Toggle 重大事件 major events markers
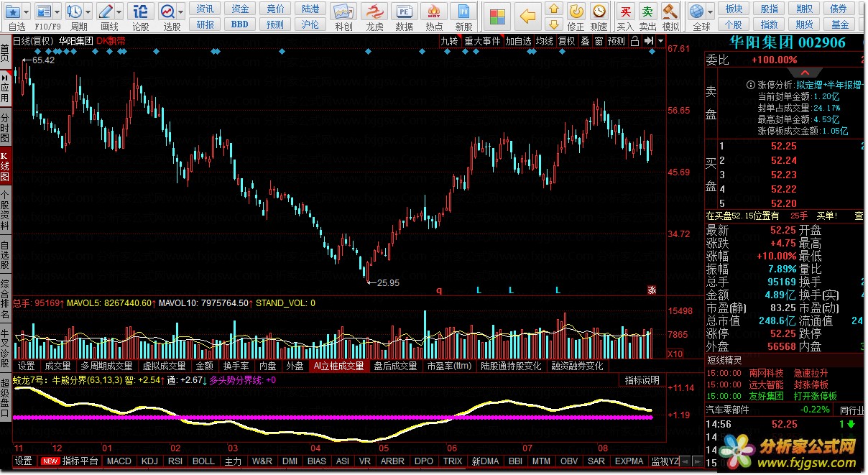 point(482,41)
